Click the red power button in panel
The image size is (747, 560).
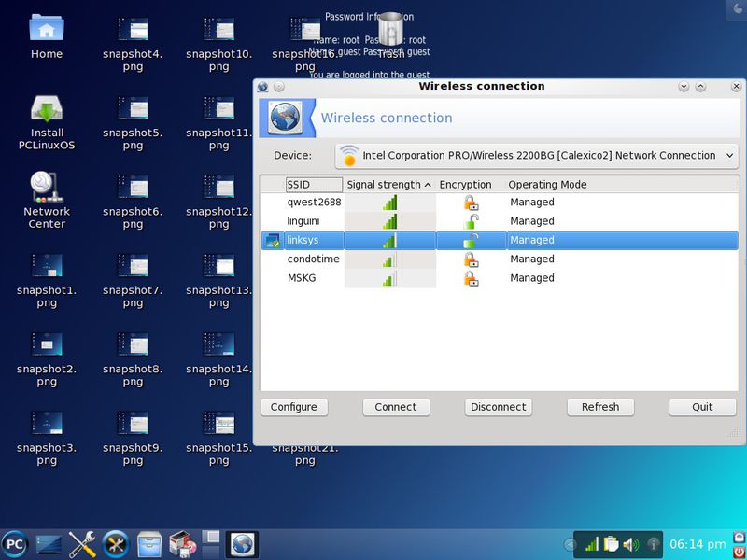coord(740,553)
